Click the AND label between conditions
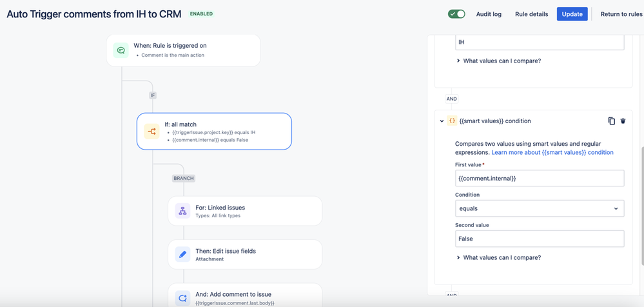Viewport: 644px width, 307px height. (451, 99)
